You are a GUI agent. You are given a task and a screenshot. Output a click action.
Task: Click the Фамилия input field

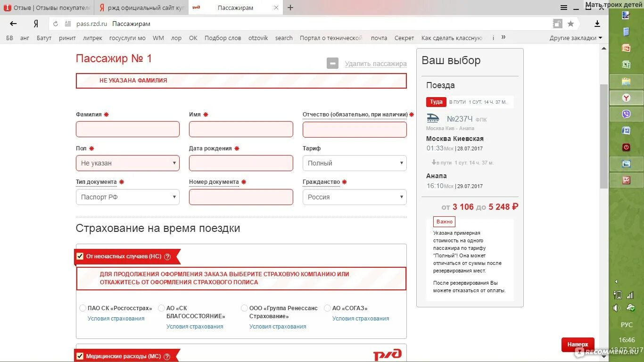[x=128, y=129]
